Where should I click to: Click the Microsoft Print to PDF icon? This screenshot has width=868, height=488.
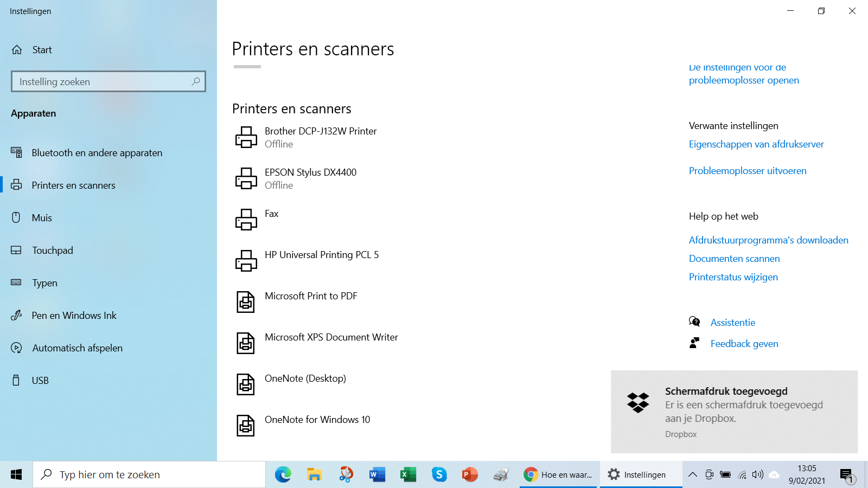coord(246,302)
